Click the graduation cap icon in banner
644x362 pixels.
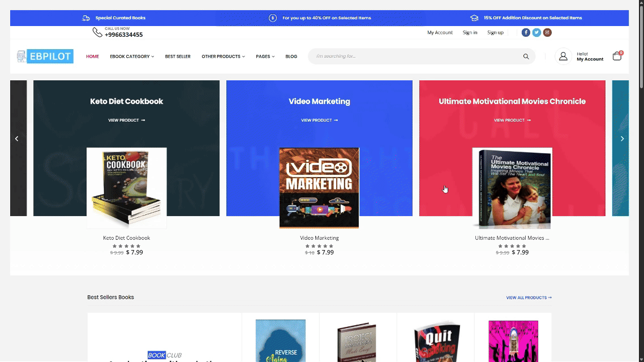[x=474, y=18]
